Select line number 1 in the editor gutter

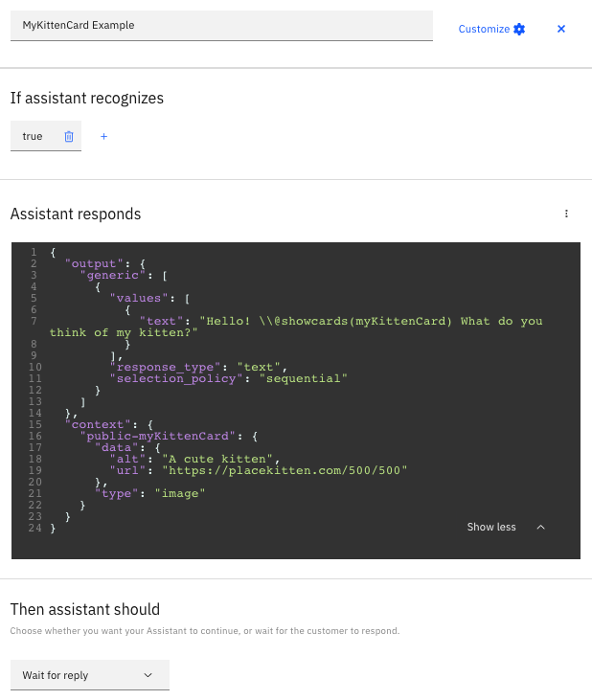34,252
